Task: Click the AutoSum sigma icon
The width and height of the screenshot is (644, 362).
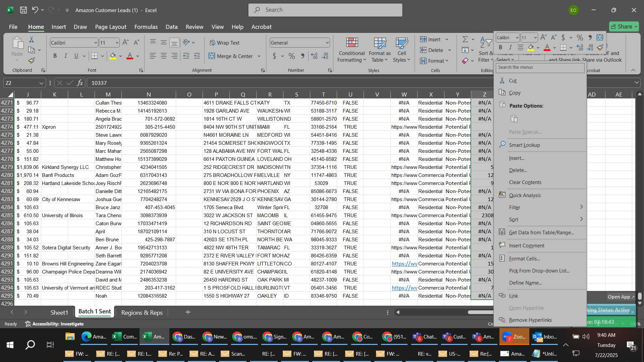Action: [x=465, y=39]
